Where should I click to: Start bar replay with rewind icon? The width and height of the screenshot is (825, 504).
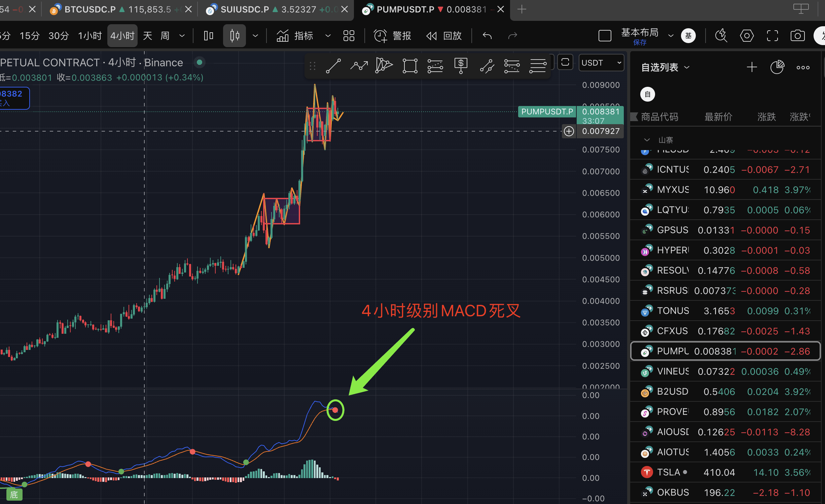click(x=431, y=36)
